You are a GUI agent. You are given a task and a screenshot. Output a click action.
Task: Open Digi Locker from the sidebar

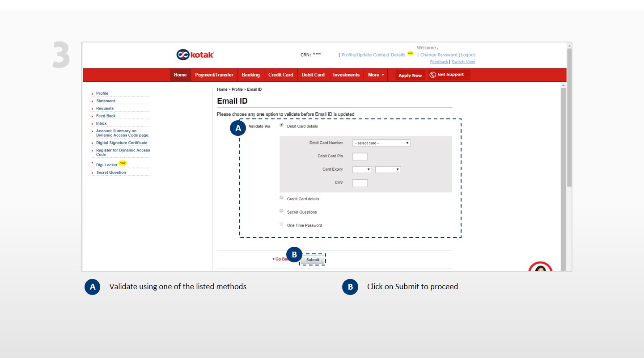106,165
